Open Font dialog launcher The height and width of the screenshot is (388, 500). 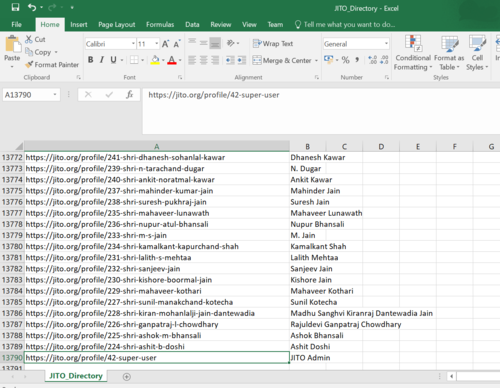[x=180, y=77]
